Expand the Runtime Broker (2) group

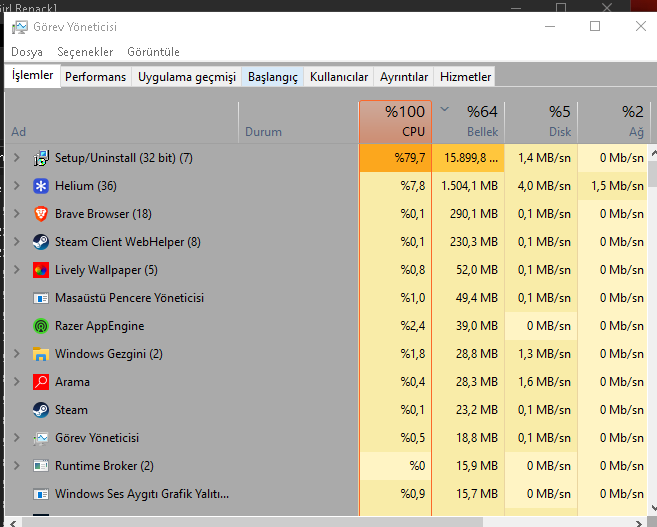pos(17,465)
